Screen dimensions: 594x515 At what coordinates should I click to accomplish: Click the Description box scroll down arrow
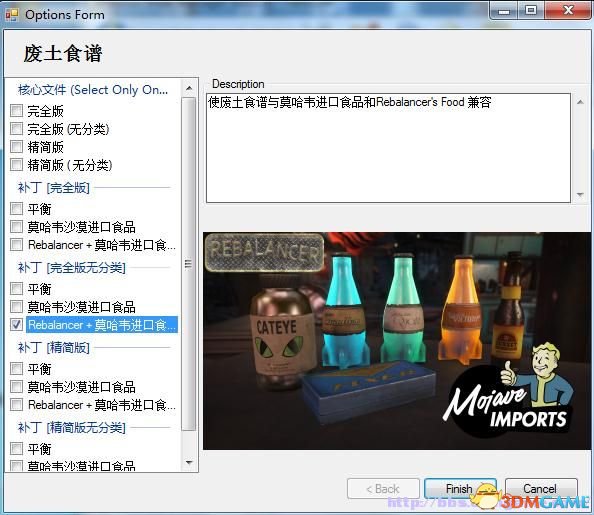(580, 194)
